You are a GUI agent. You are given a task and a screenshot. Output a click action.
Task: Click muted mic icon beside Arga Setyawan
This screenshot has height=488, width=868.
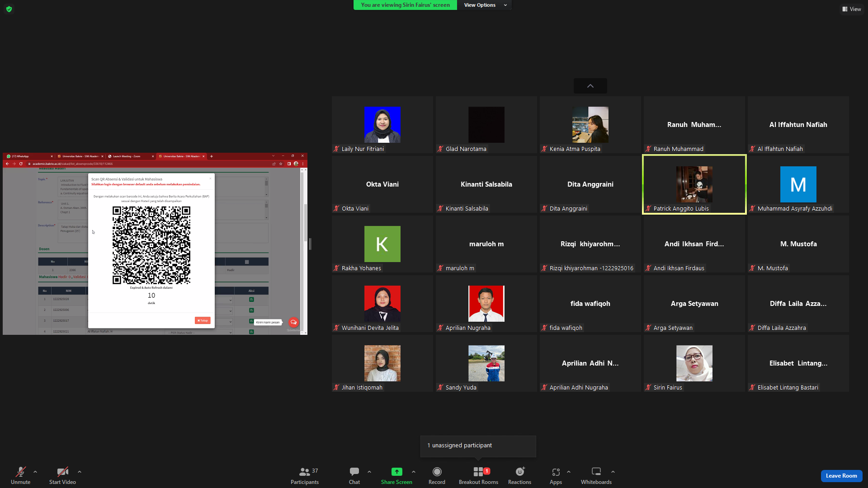coord(649,328)
